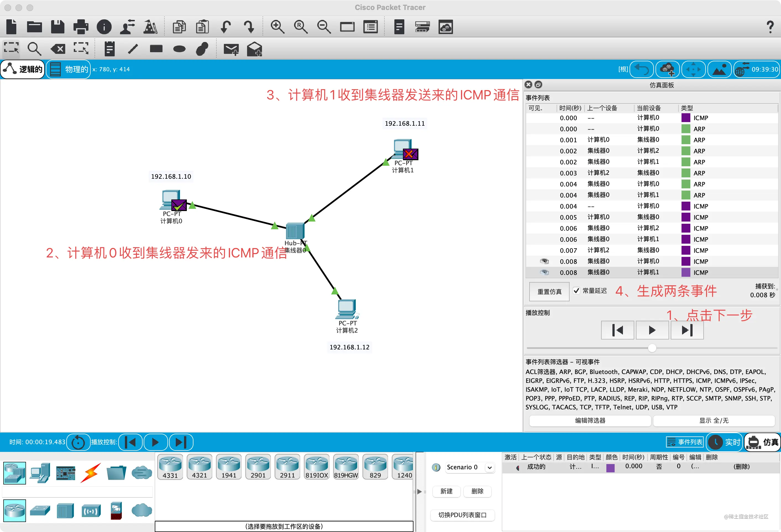Expand the PDU list panel arrow
The image size is (781, 532).
click(x=419, y=492)
